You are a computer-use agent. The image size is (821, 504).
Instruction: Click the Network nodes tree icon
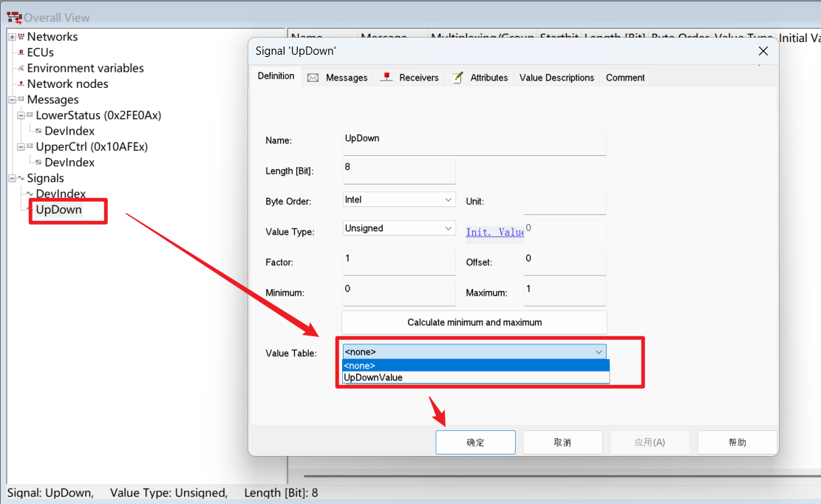21,84
